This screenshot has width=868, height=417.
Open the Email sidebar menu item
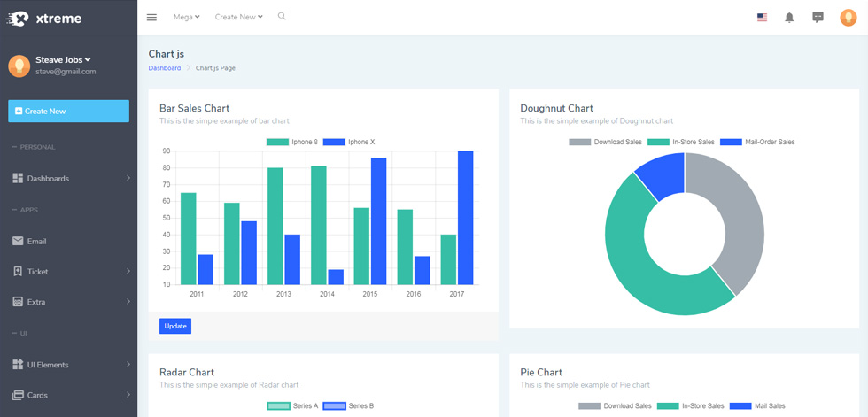coord(69,241)
